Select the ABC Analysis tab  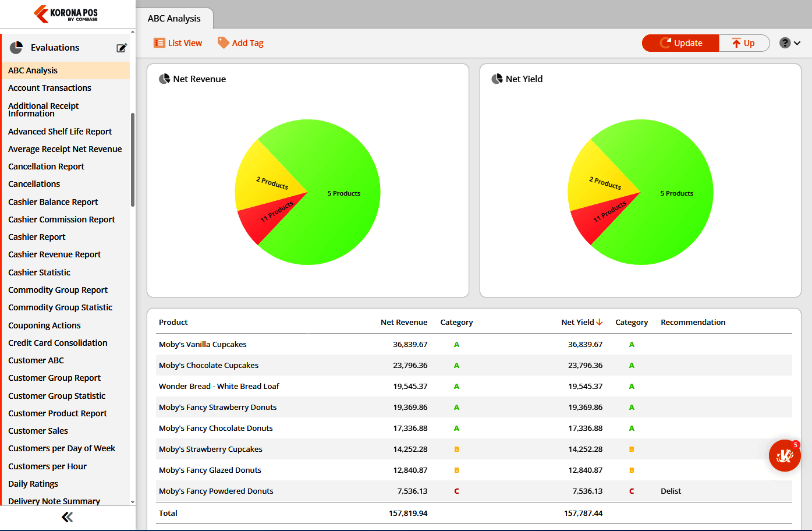pyautogui.click(x=174, y=19)
